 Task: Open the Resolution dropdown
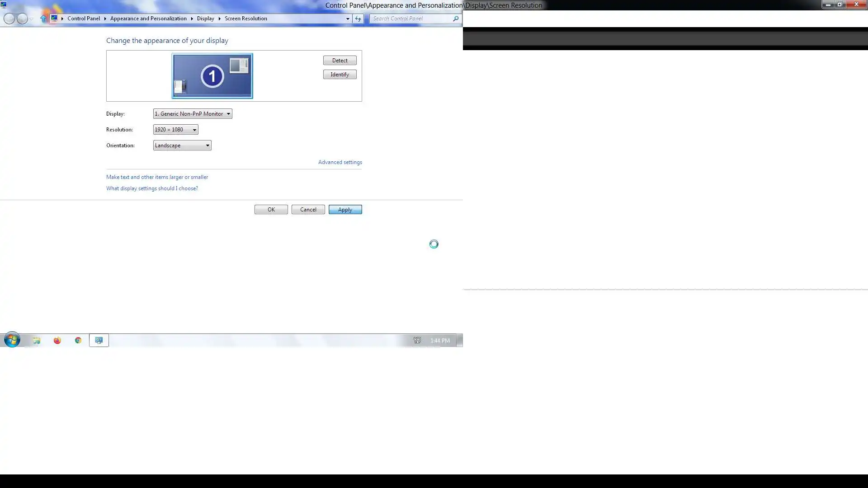[175, 130]
